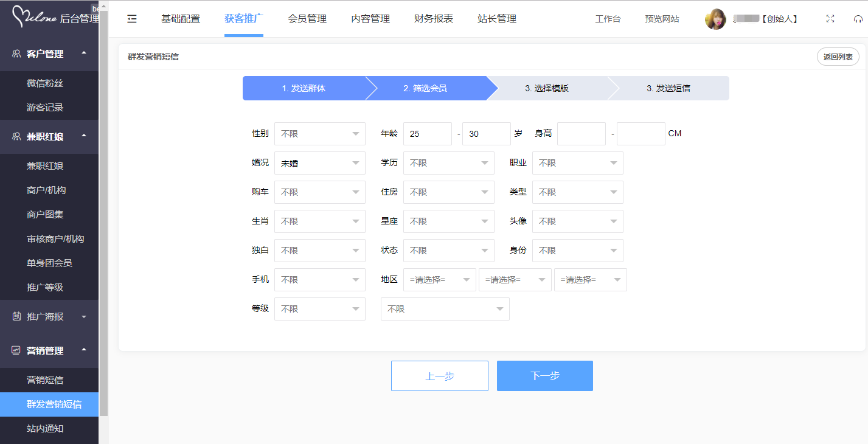
Task: Click 预览网站 link
Action: [662, 19]
